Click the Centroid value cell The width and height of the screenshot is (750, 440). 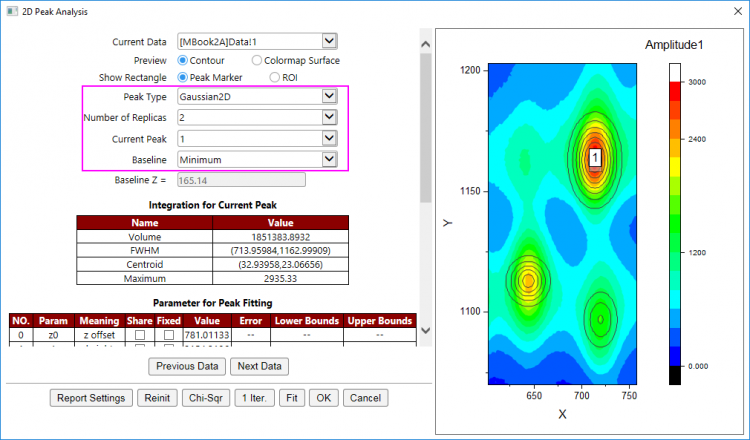tap(280, 264)
